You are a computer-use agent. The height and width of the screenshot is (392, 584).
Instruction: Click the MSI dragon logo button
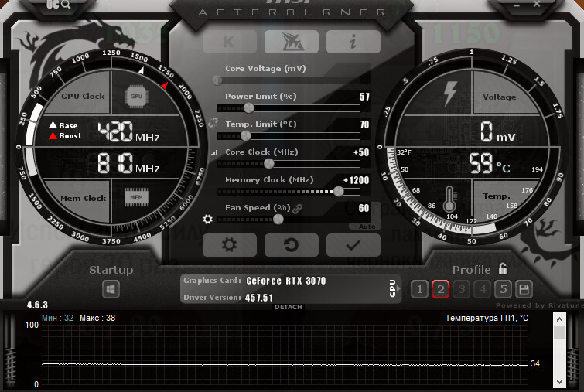292,42
